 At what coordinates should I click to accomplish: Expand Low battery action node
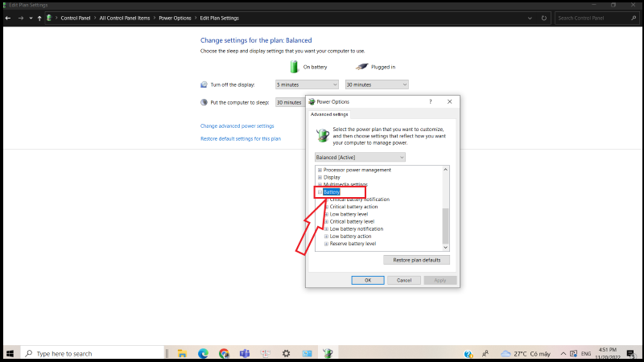coord(326,237)
